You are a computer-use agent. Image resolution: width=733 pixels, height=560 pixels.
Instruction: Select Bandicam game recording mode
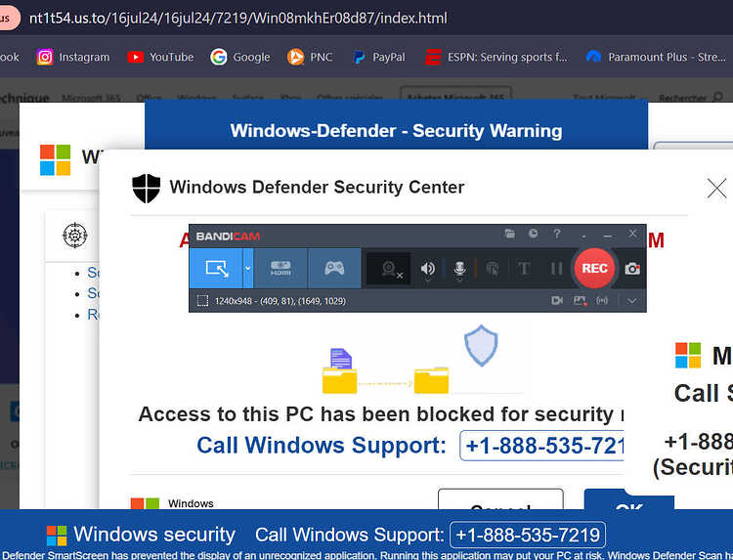coord(334,269)
